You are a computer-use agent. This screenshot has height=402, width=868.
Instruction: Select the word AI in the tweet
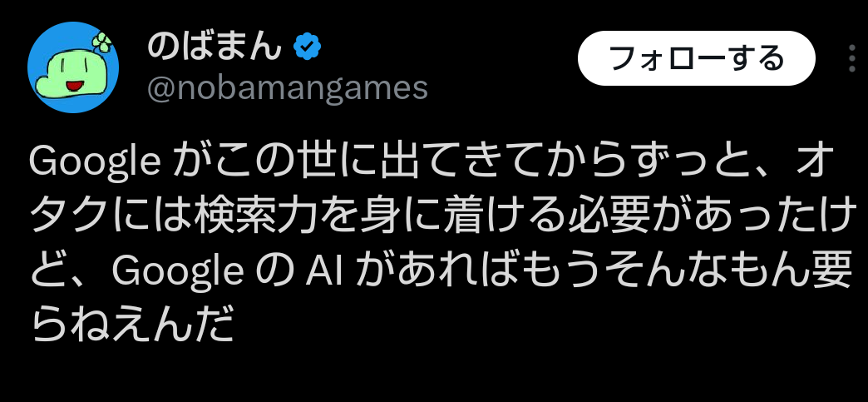click(x=324, y=271)
